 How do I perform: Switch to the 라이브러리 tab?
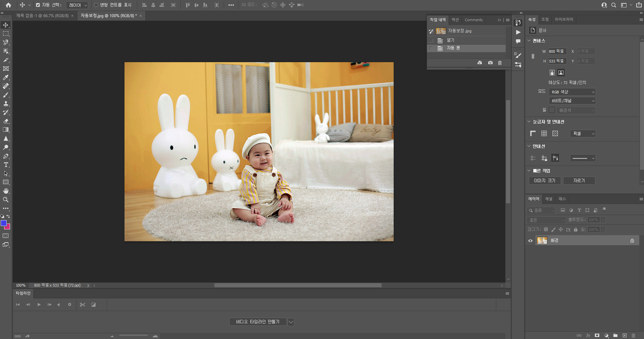pyautogui.click(x=564, y=19)
